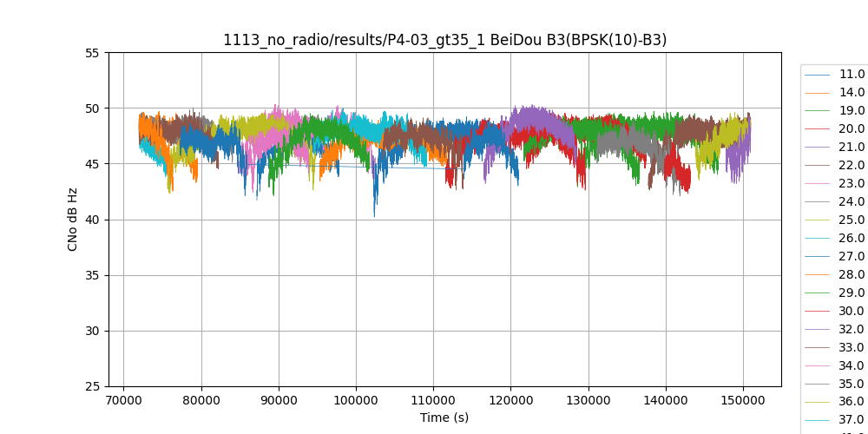Select the 37.0 legend entry text
Image resolution: width=868 pixels, height=434 pixels.
[852, 421]
